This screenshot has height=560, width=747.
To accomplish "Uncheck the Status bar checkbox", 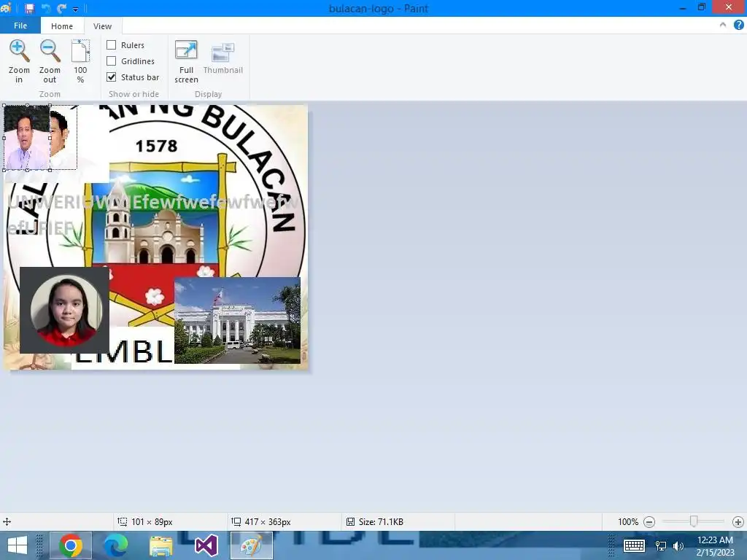I will point(111,77).
